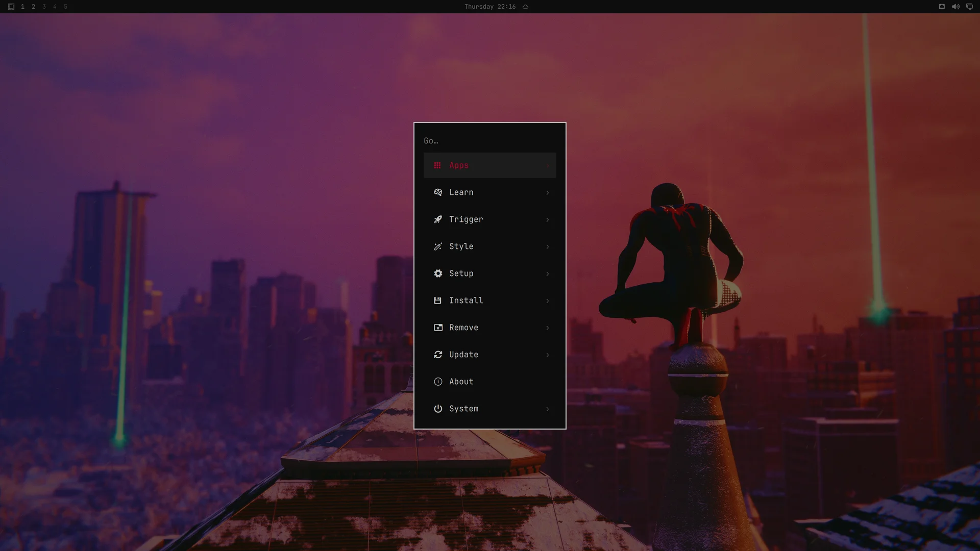Click the Thursday 22:16 clock
This screenshot has width=980, height=551.
click(490, 7)
